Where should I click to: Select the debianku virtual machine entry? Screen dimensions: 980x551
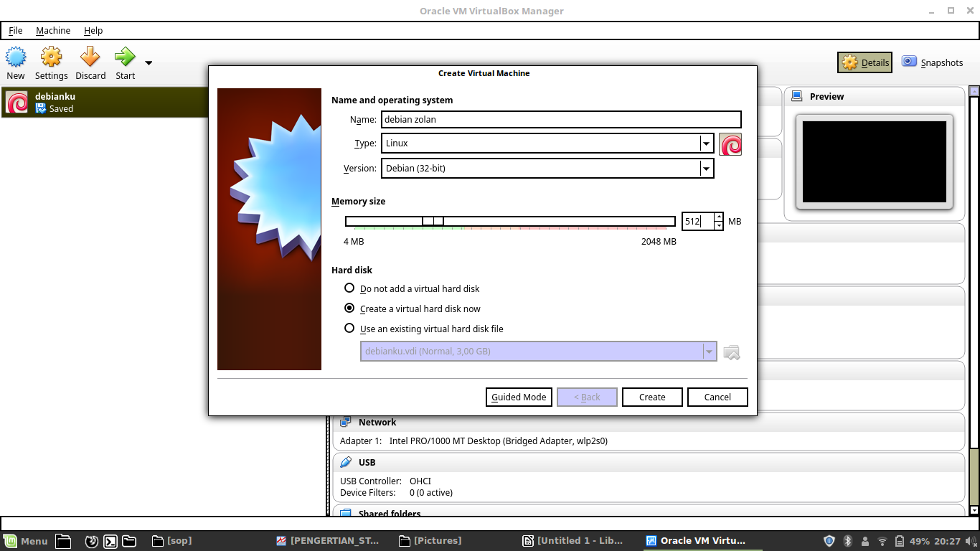[x=105, y=103]
